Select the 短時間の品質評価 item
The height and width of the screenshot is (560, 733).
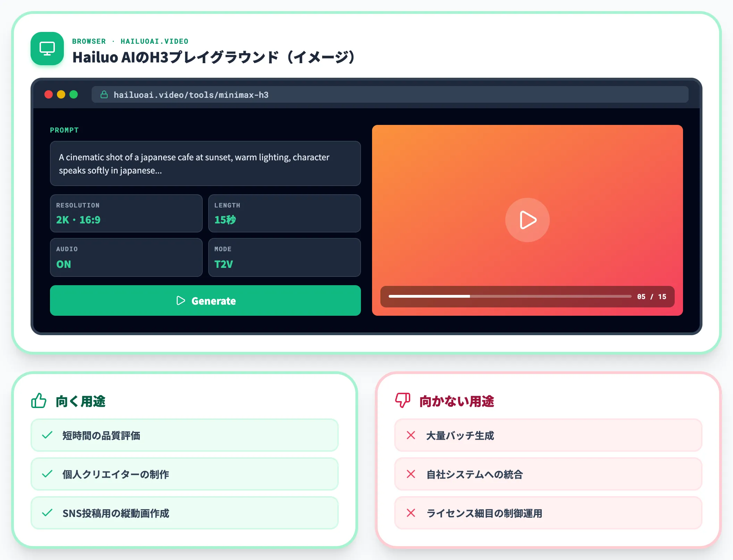click(x=185, y=435)
